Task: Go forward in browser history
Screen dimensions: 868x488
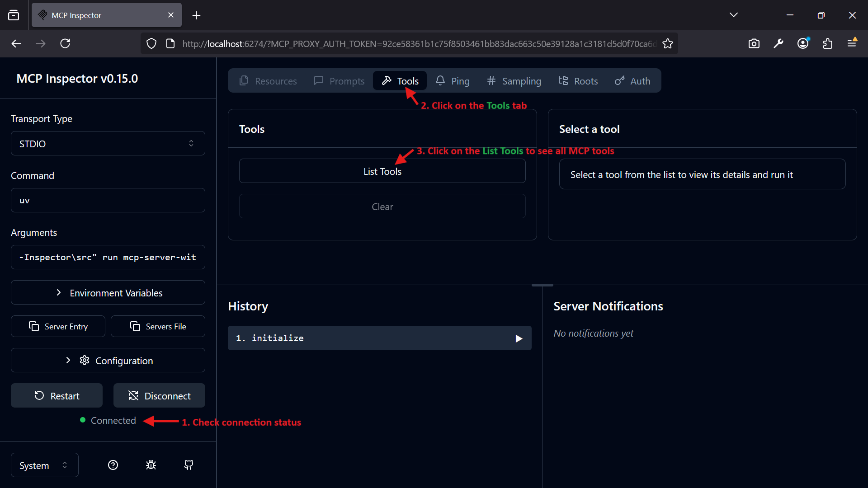Action: click(x=41, y=43)
